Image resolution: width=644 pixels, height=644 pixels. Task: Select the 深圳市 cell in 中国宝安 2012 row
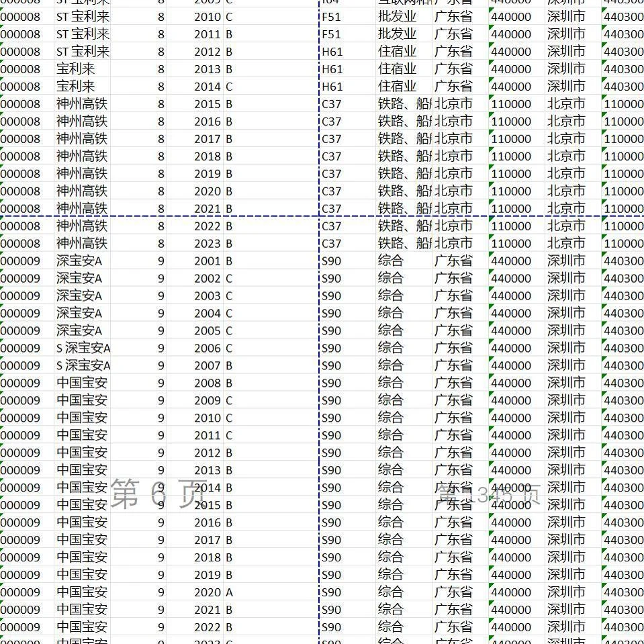click(x=573, y=453)
